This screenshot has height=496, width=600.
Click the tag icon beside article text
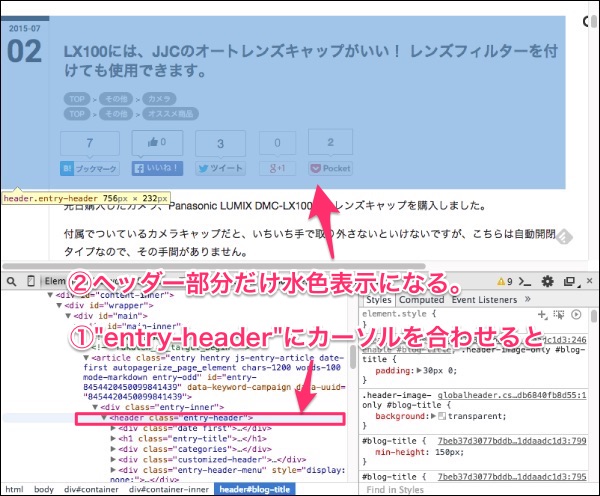564,237
